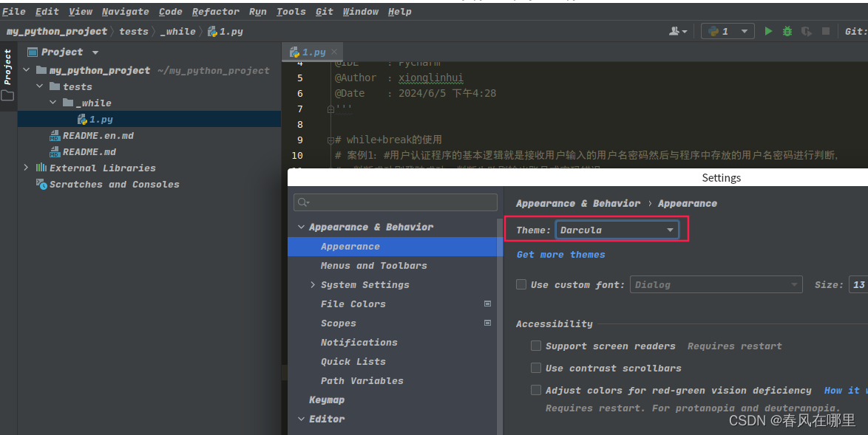The height and width of the screenshot is (435, 868).
Task: Check Adjust colors for red-green vision deficiency
Action: 535,390
